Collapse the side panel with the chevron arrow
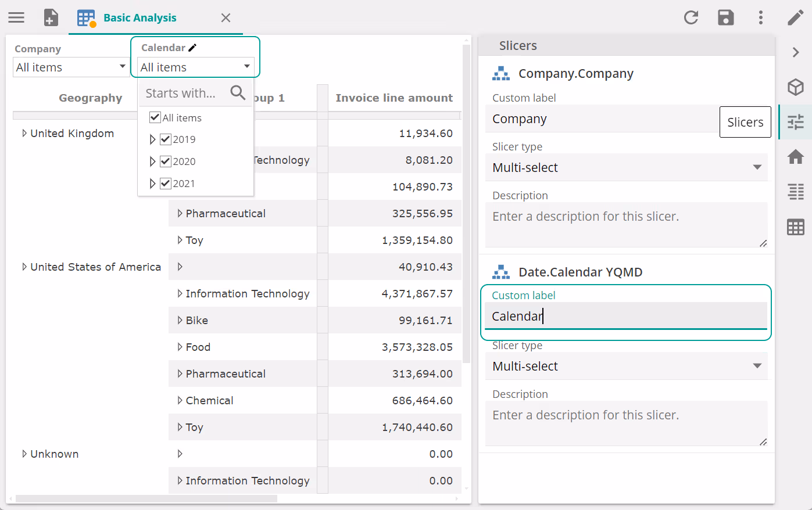Screen dimensions: 812x510 point(795,52)
